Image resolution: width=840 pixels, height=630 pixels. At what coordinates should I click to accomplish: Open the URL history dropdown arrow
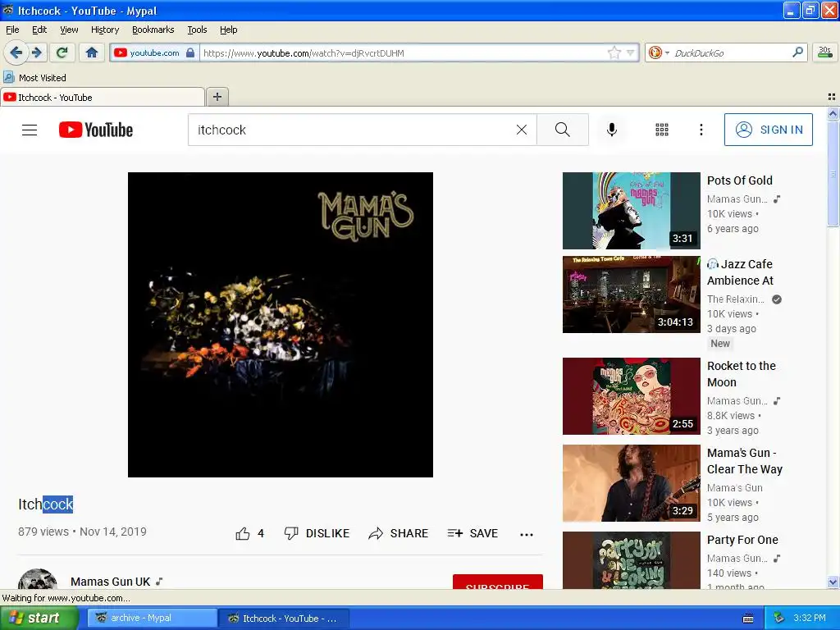631,52
